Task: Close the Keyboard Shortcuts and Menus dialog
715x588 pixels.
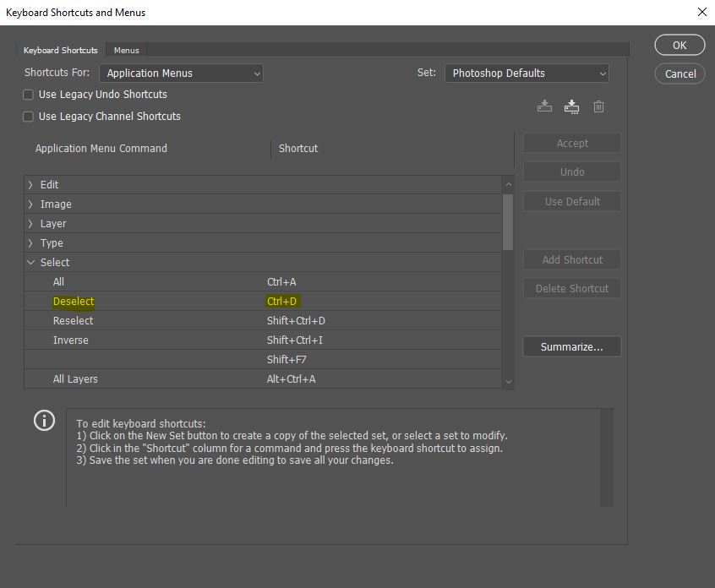Action: (701, 12)
